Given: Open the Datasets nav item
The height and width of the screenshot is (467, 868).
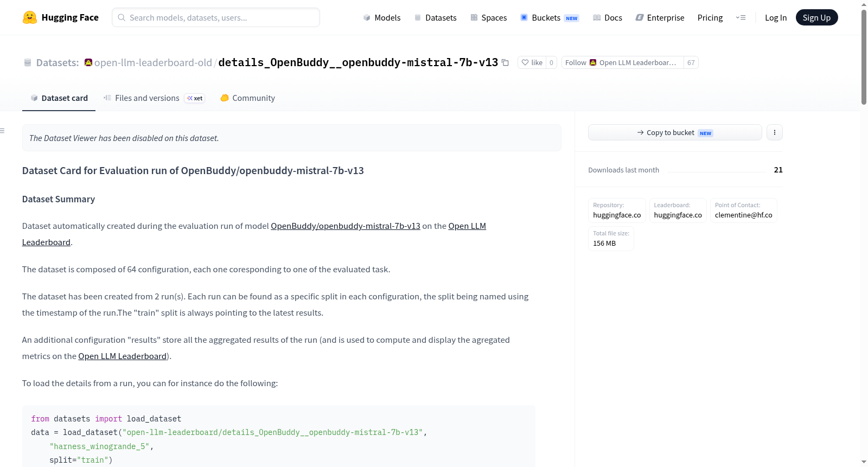Looking at the screenshot, I should click(436, 17).
